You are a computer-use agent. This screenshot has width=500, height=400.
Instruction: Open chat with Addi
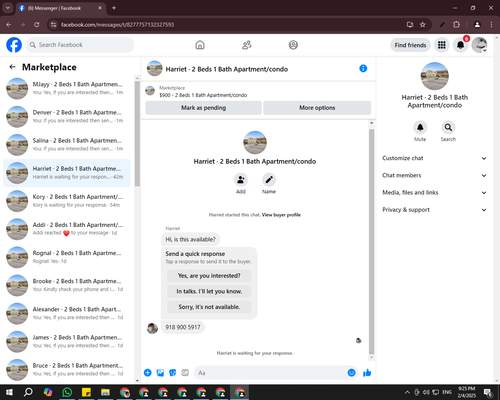point(67,229)
